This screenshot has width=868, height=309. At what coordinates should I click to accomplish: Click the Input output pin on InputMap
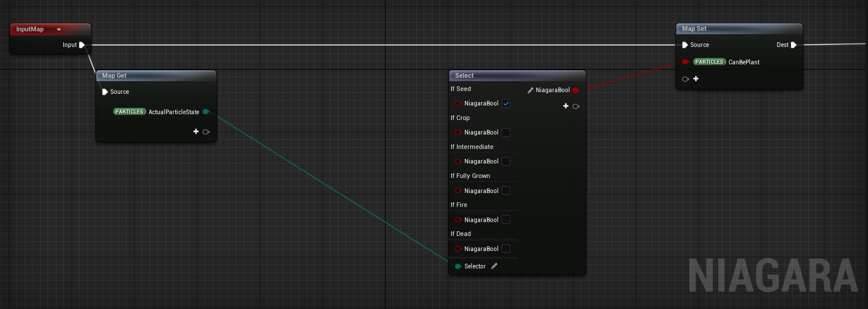point(82,45)
